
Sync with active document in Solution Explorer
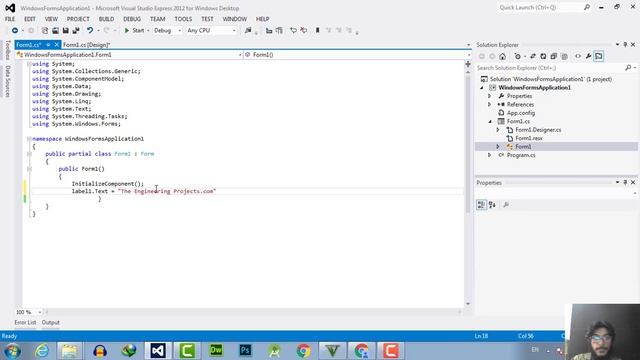click(x=533, y=56)
